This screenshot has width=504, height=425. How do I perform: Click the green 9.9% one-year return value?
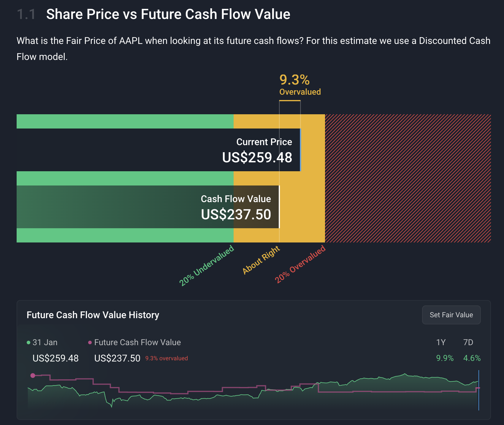pyautogui.click(x=445, y=358)
